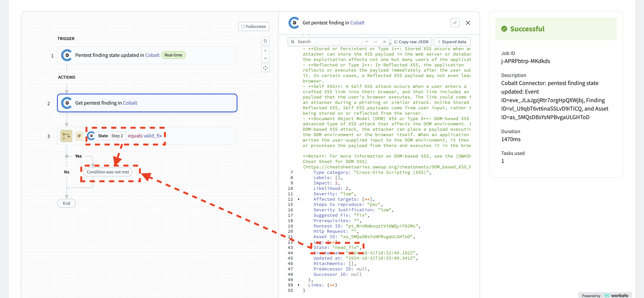Screen dimensions: 644x298
Task: Toggle visibility of the Yes branch path
Action: pyautogui.click(x=67, y=156)
